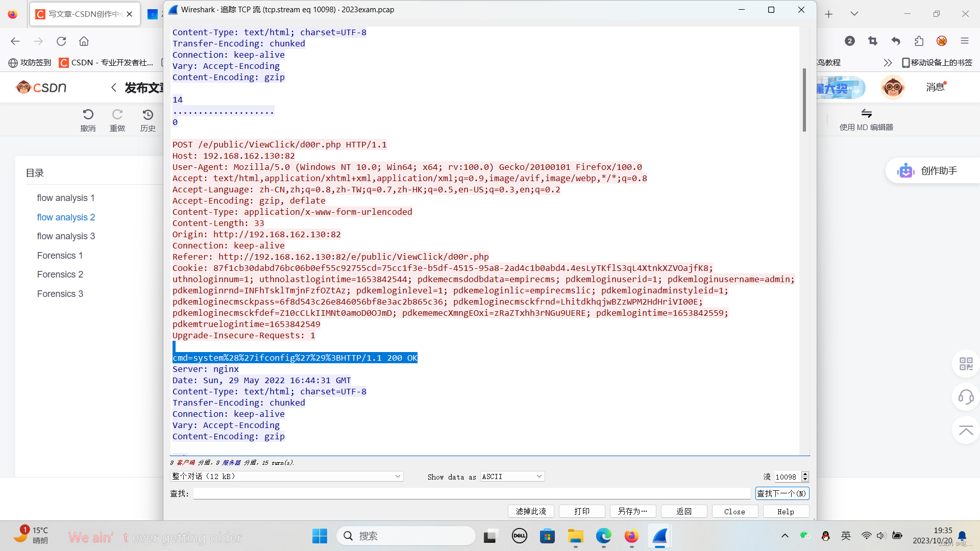Click the 滤掉此流 filter-out-stream button
The width and height of the screenshot is (980, 551).
[531, 511]
